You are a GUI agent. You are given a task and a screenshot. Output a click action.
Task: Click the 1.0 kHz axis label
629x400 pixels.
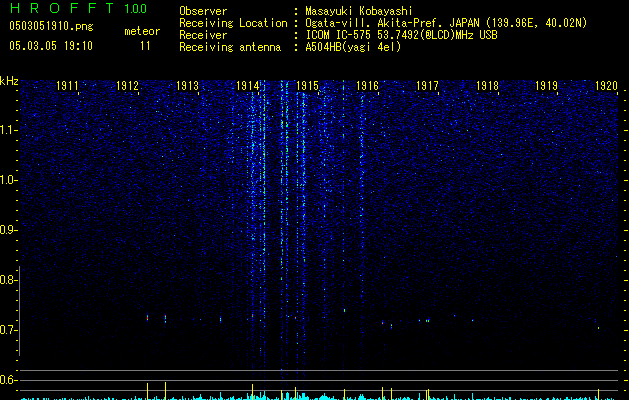pos(7,180)
